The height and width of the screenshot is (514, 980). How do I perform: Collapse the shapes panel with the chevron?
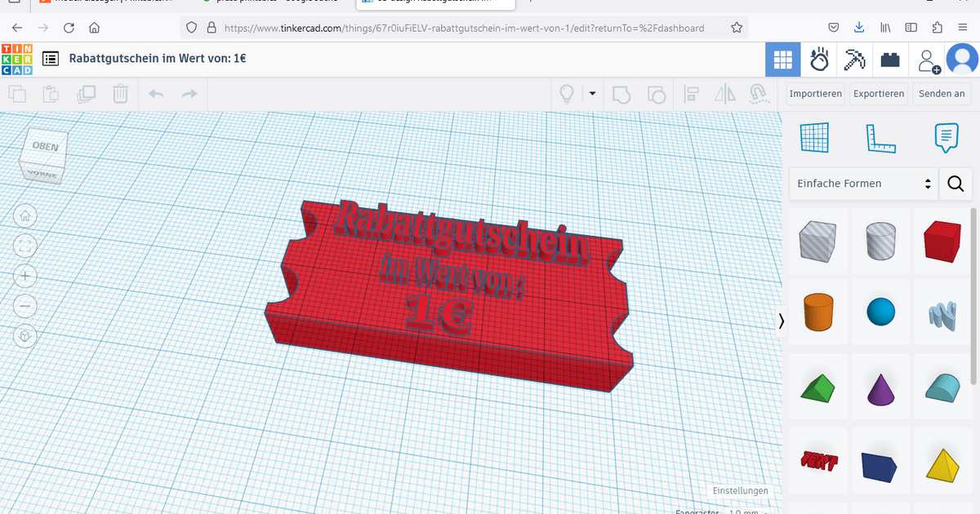click(x=780, y=321)
